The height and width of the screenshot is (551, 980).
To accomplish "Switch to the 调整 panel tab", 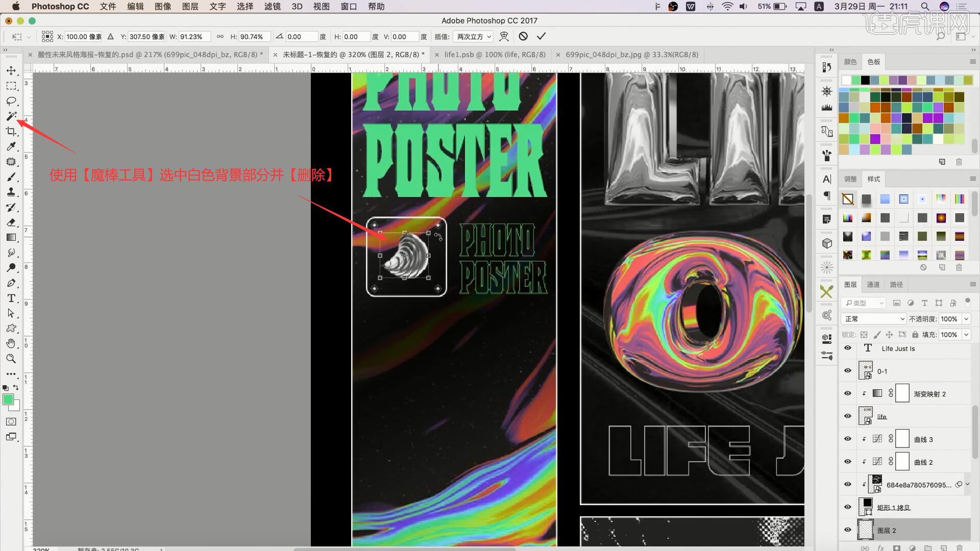I will coord(850,179).
